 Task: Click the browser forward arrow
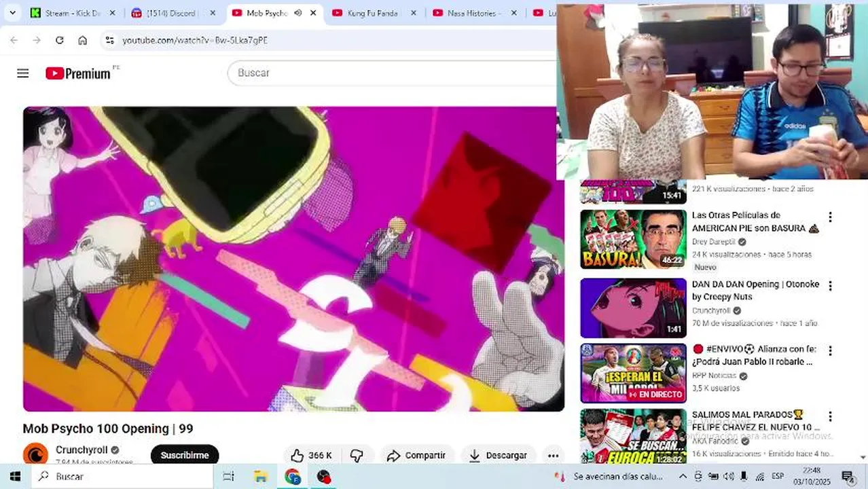coord(37,40)
